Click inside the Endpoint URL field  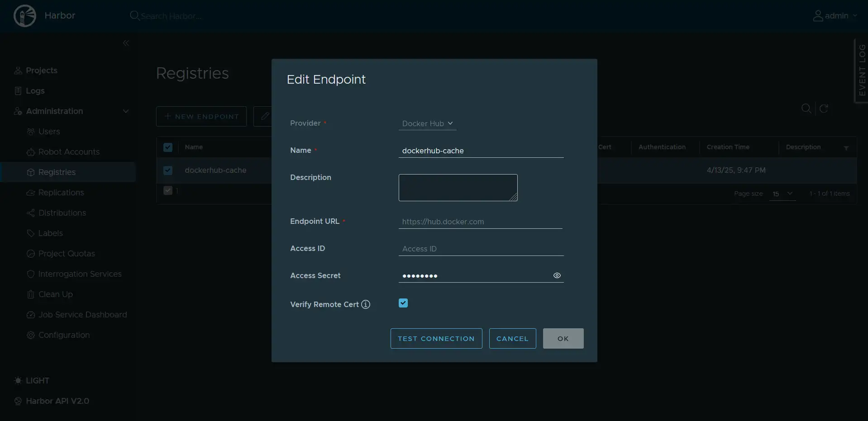coord(481,222)
